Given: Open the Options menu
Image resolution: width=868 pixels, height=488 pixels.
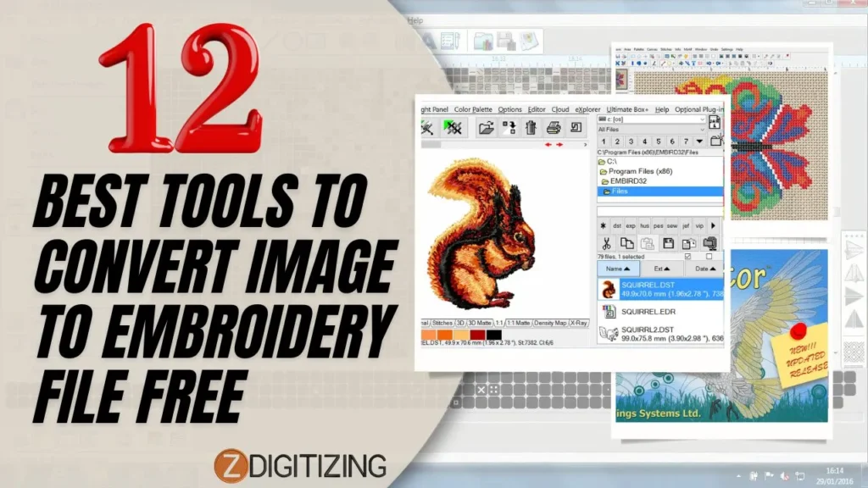Looking at the screenshot, I should click(x=510, y=109).
